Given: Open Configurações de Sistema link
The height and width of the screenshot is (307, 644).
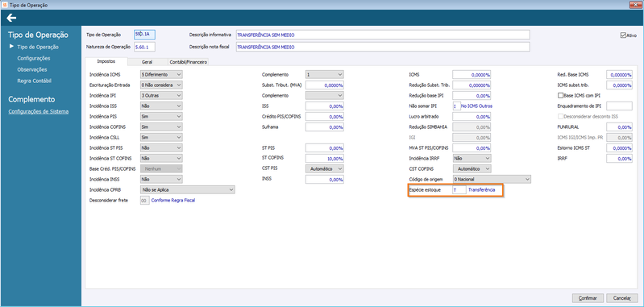Looking at the screenshot, I should tap(39, 111).
